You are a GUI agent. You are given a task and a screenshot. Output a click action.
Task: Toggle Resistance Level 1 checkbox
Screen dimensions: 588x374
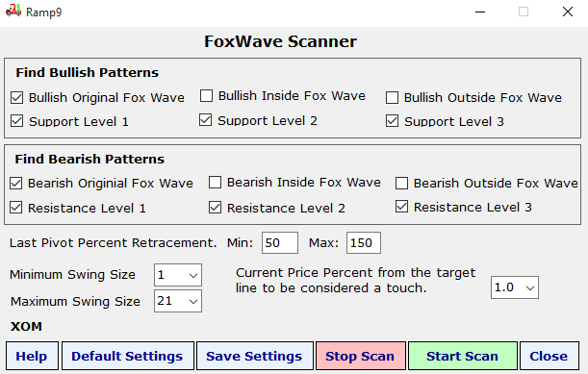tap(16, 208)
